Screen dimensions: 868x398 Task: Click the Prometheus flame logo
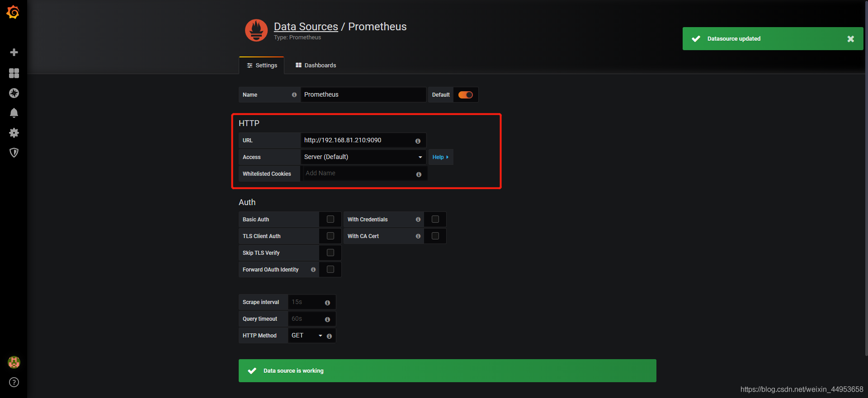[x=256, y=30]
